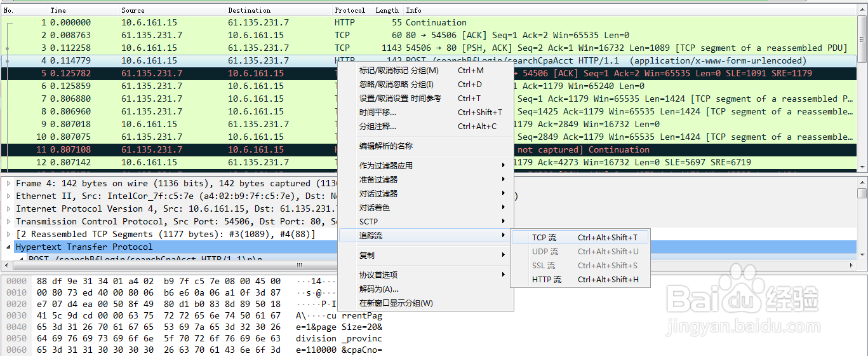Open the SCTP submenu
Image resolution: width=868 pixels, height=356 pixels.
coord(424,222)
